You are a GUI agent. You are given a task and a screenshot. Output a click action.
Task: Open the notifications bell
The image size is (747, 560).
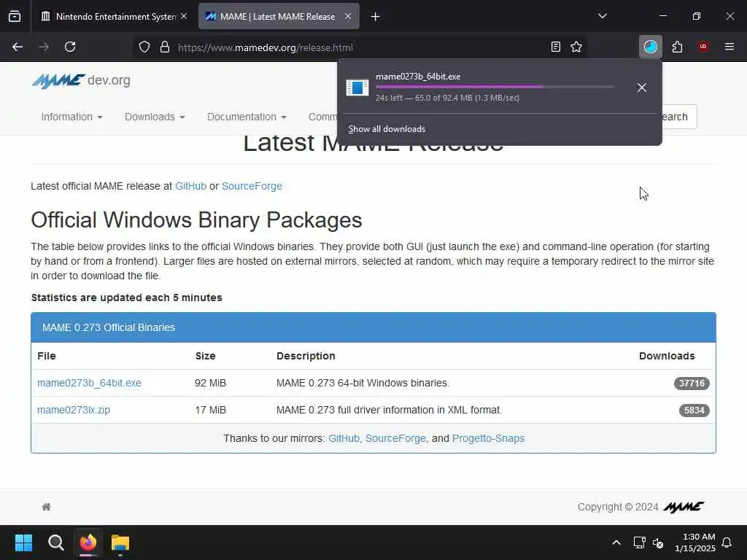coord(727,542)
